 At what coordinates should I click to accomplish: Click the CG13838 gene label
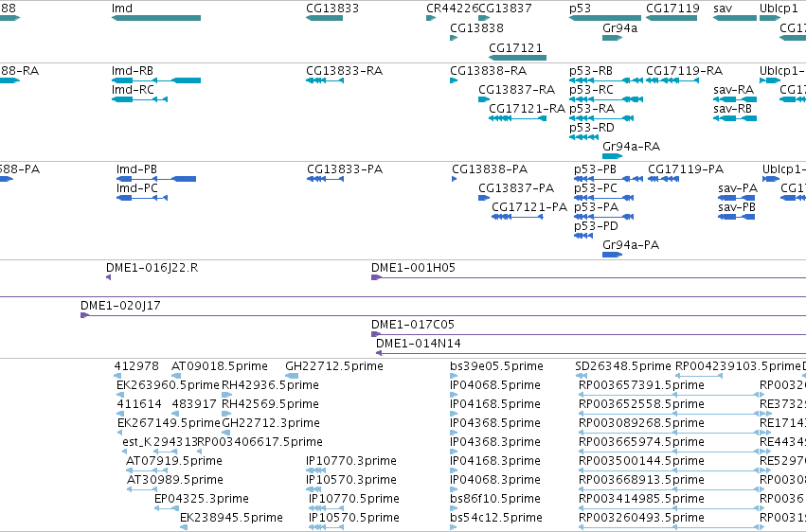[476, 28]
